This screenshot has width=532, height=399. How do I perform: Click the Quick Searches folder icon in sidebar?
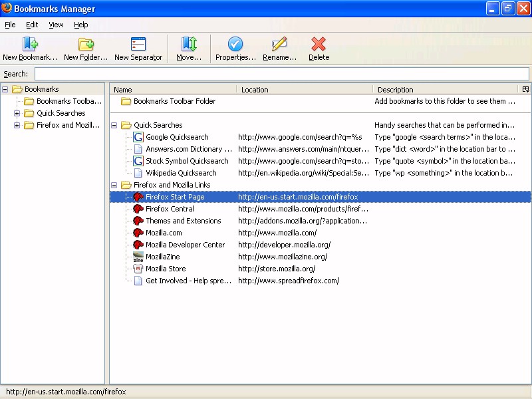(29, 113)
